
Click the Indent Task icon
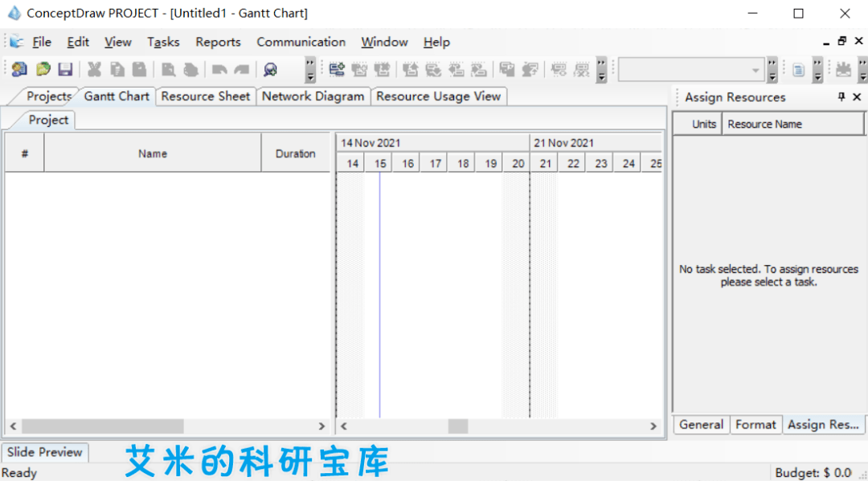[x=478, y=69]
